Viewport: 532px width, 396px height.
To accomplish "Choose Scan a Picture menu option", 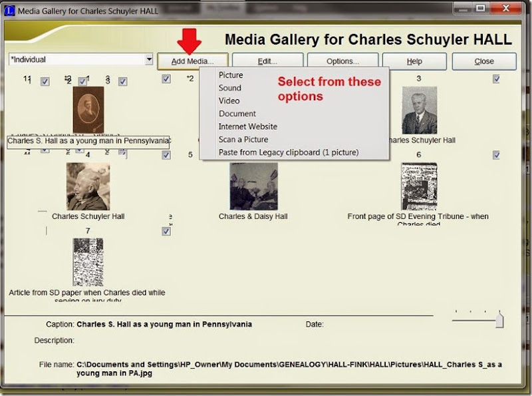I will click(243, 140).
